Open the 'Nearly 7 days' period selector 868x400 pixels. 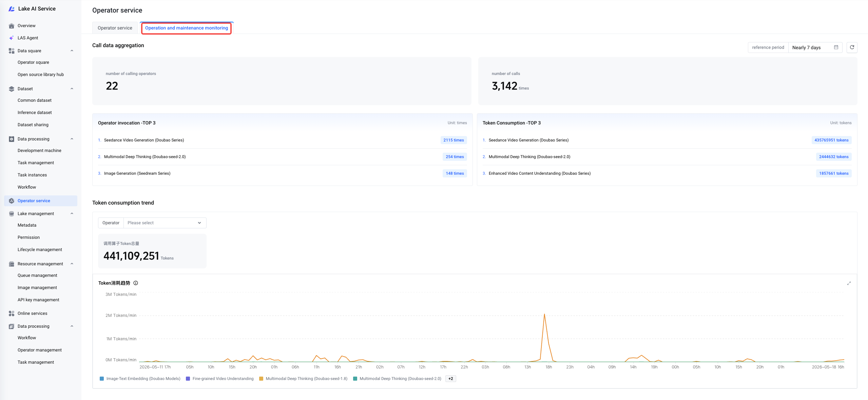(815, 47)
